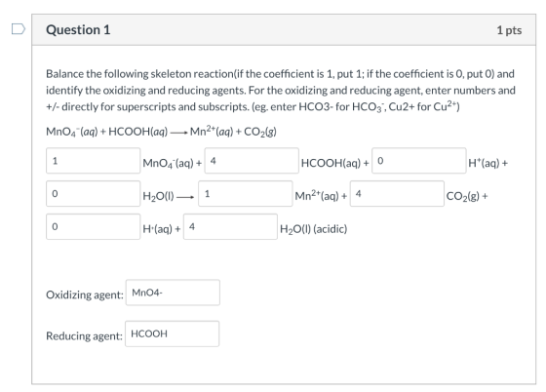
Task: Click the Question 1 heading
Action: coord(78,29)
